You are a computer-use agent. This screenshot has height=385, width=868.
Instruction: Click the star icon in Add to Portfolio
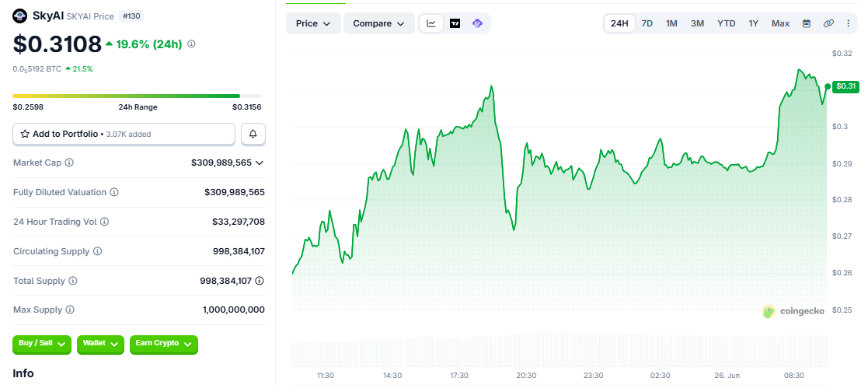click(x=25, y=134)
